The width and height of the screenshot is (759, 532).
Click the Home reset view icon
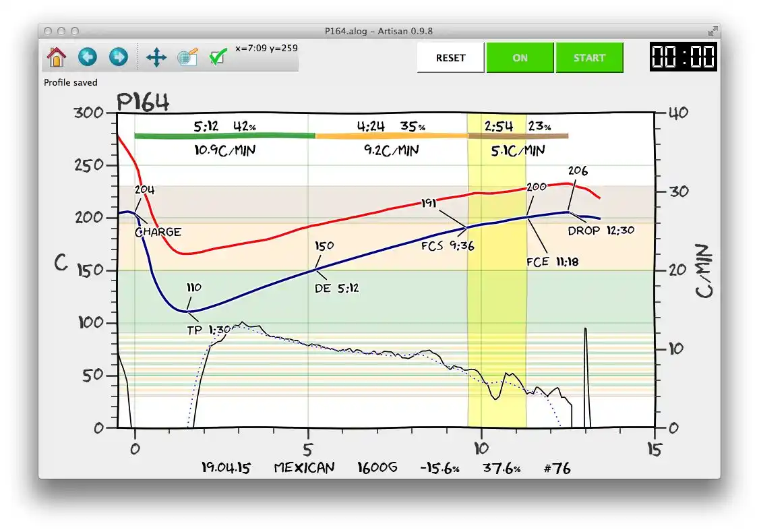click(56, 57)
